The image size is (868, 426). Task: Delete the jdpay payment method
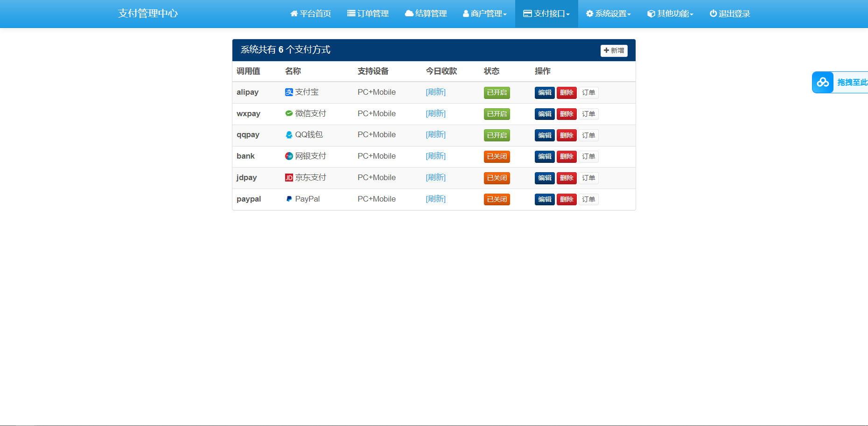567,178
